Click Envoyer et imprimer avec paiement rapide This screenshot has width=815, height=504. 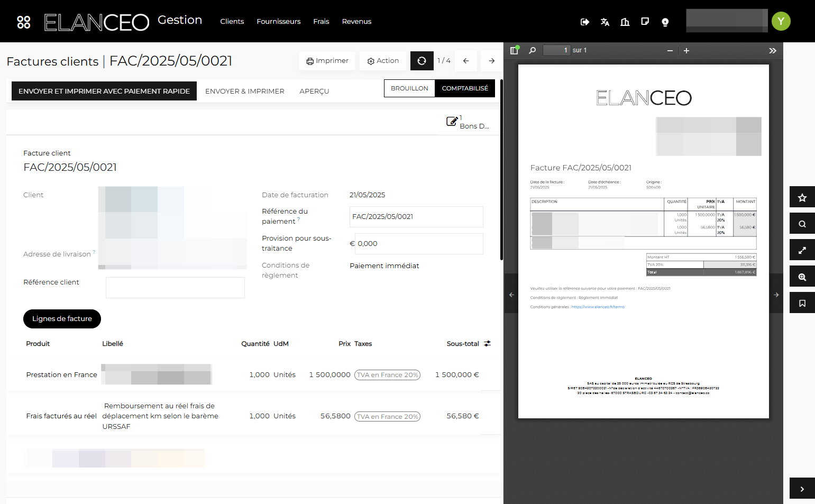tap(104, 91)
